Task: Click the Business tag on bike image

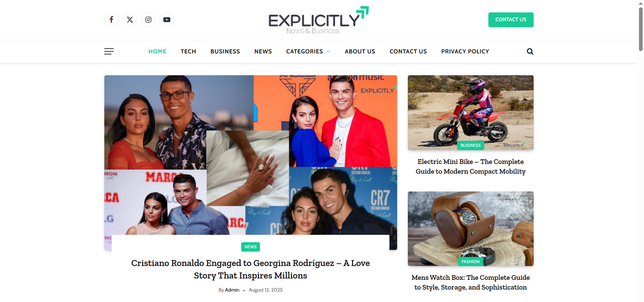Action: (471, 145)
